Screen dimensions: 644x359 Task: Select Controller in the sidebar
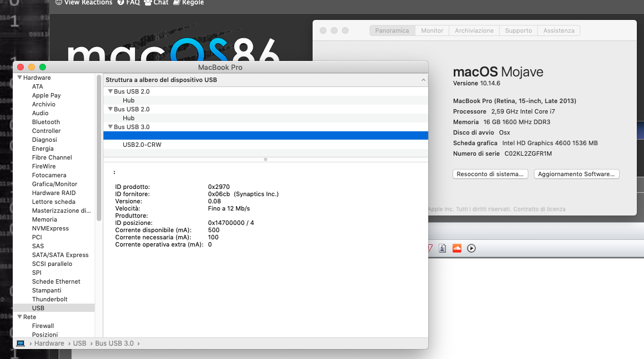(x=46, y=131)
